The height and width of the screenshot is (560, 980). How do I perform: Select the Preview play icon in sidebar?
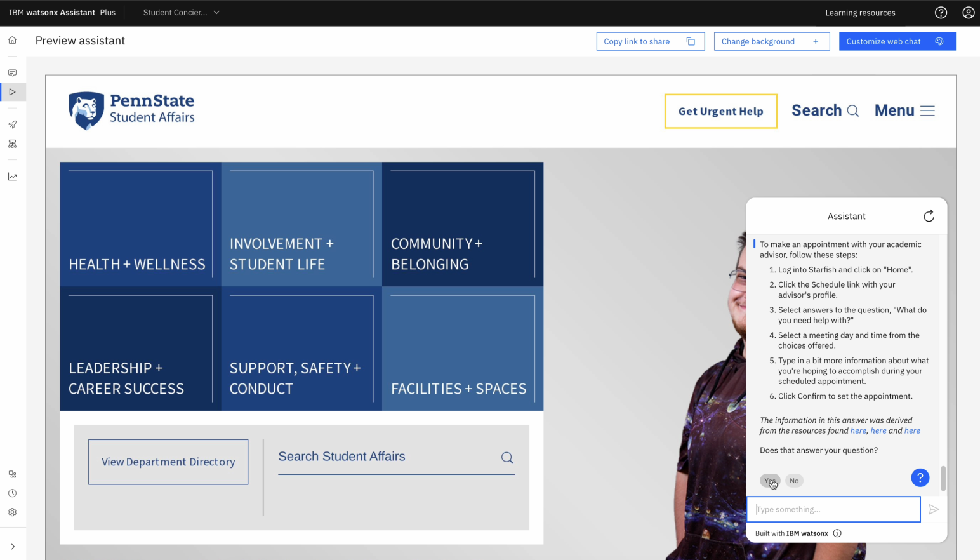(x=12, y=92)
